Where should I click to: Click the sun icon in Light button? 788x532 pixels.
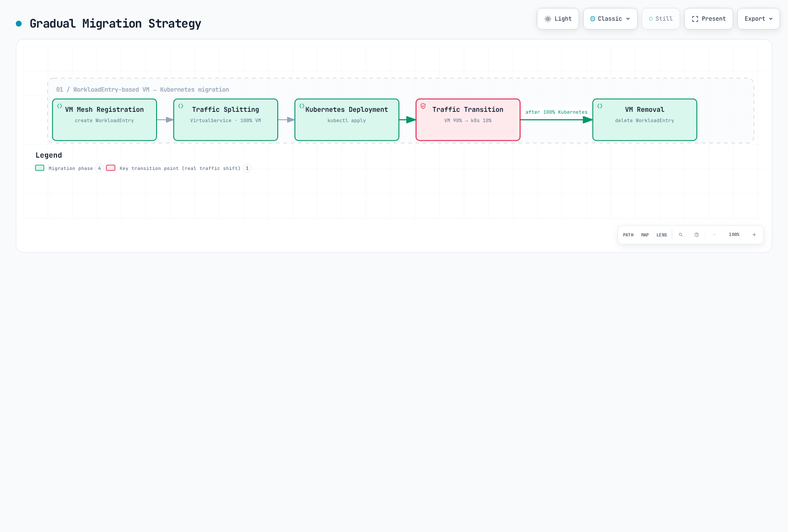[548, 19]
